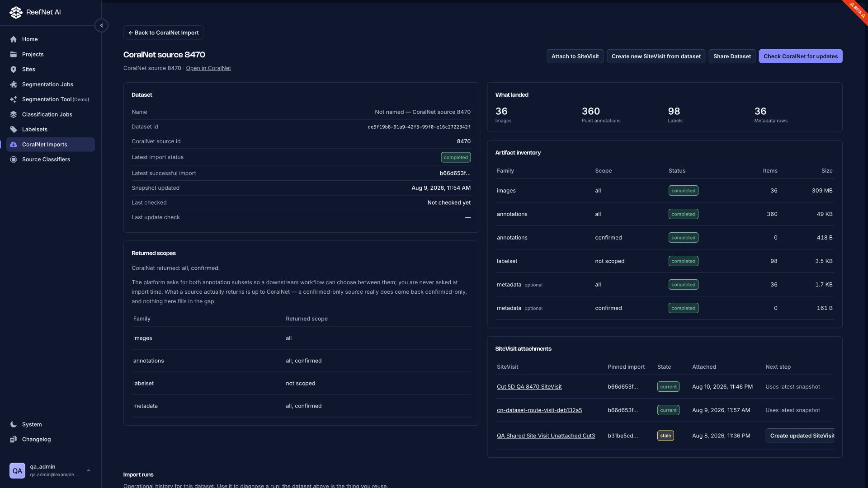This screenshot has width=868, height=488.
Task: Click the Sites map pin icon
Action: [14, 69]
